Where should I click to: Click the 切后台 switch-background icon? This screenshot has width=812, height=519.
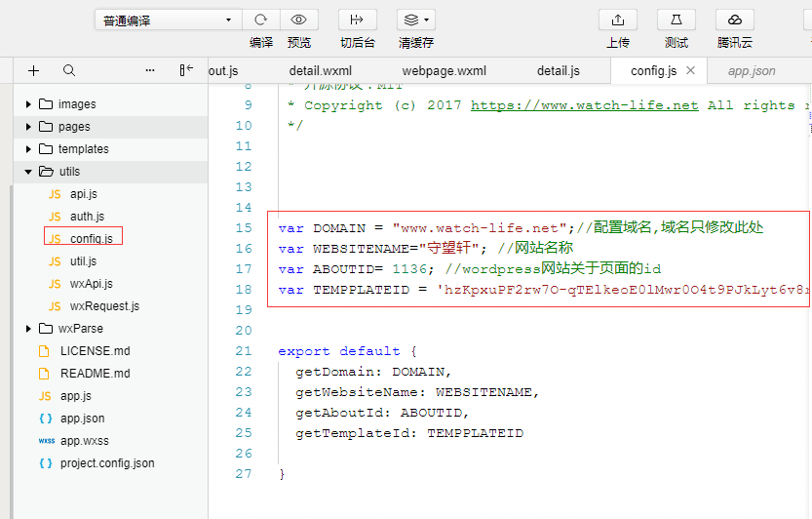(357, 20)
